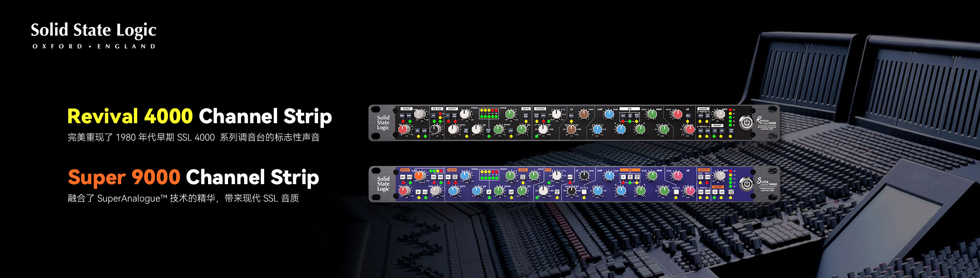980x278 pixels.
Task: Click the output level LED column on the Super 9000
Action: [731, 178]
